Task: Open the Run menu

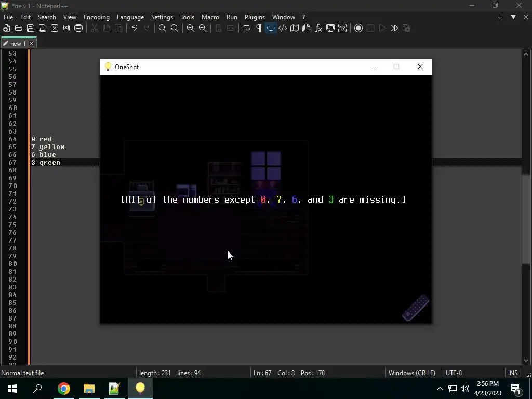Action: [x=232, y=17]
